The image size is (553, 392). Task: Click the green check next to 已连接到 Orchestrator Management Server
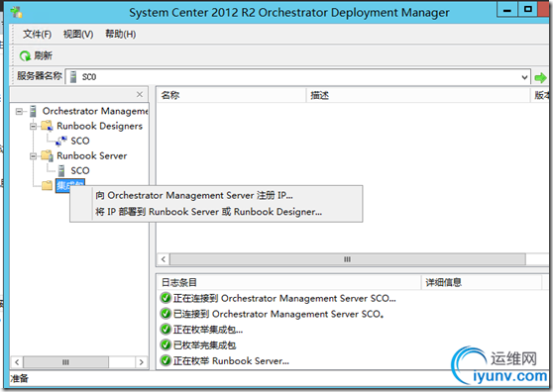[166, 314]
